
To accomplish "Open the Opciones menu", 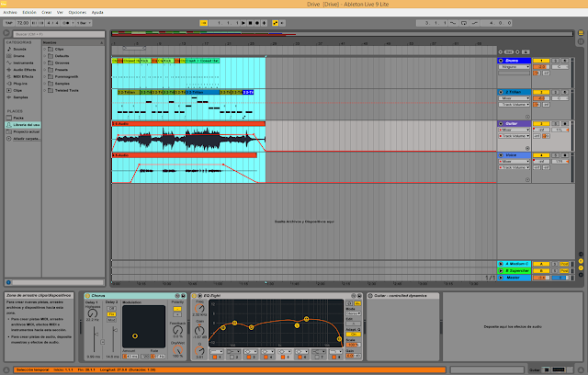I will [77, 12].
